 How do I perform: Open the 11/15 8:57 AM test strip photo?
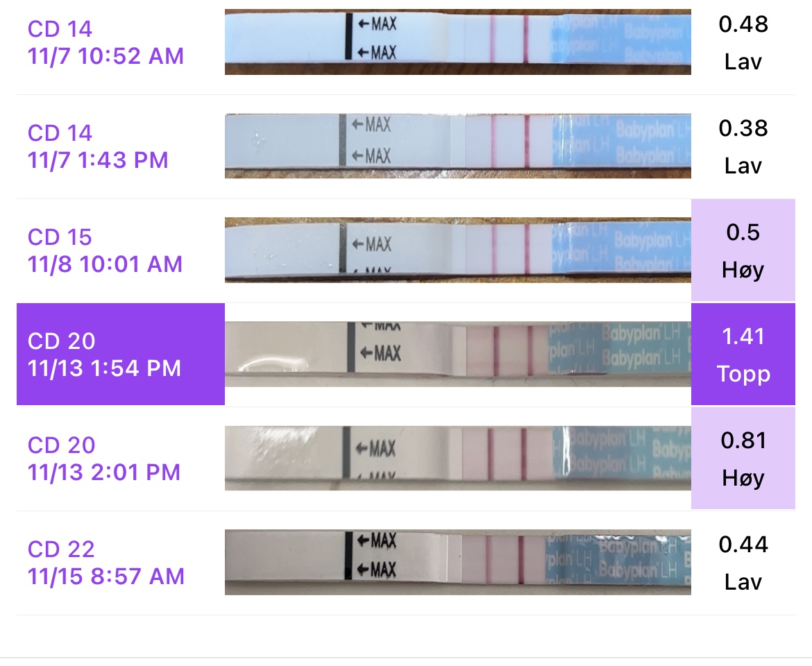tap(457, 562)
